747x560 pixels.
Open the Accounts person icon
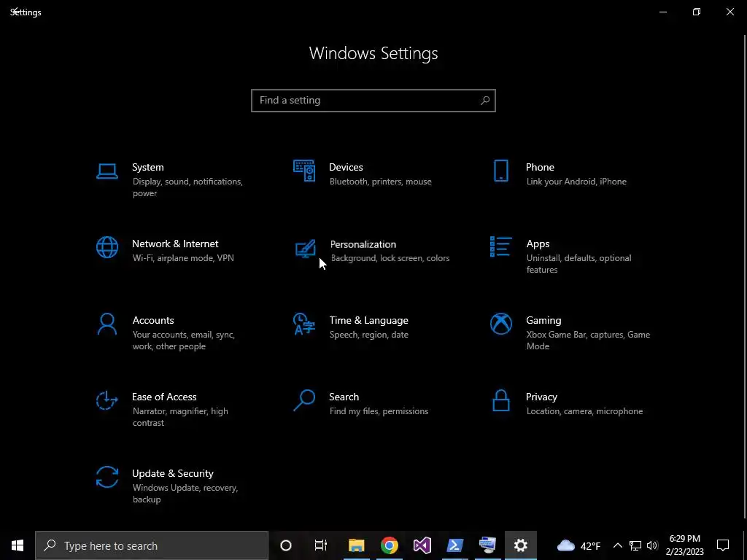(107, 324)
